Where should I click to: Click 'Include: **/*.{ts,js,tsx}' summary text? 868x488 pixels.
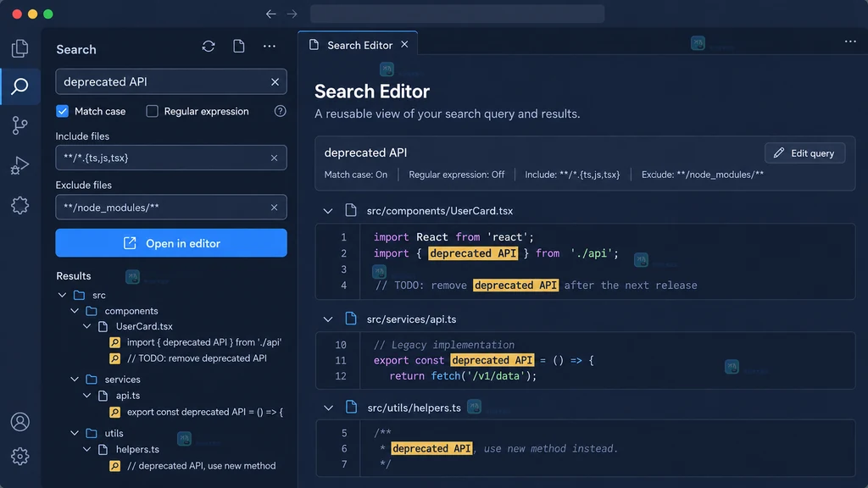tap(572, 175)
